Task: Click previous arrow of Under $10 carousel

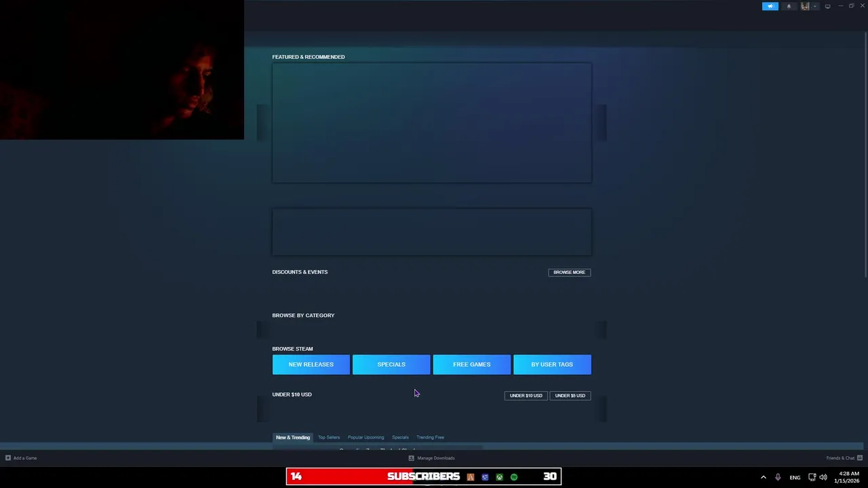Action: click(x=262, y=409)
